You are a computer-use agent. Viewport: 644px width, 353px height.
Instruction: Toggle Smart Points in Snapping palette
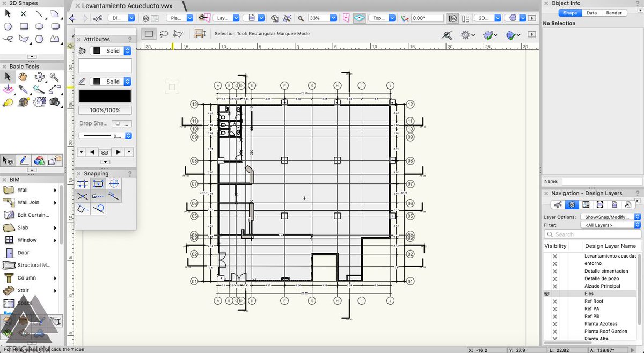tap(98, 196)
